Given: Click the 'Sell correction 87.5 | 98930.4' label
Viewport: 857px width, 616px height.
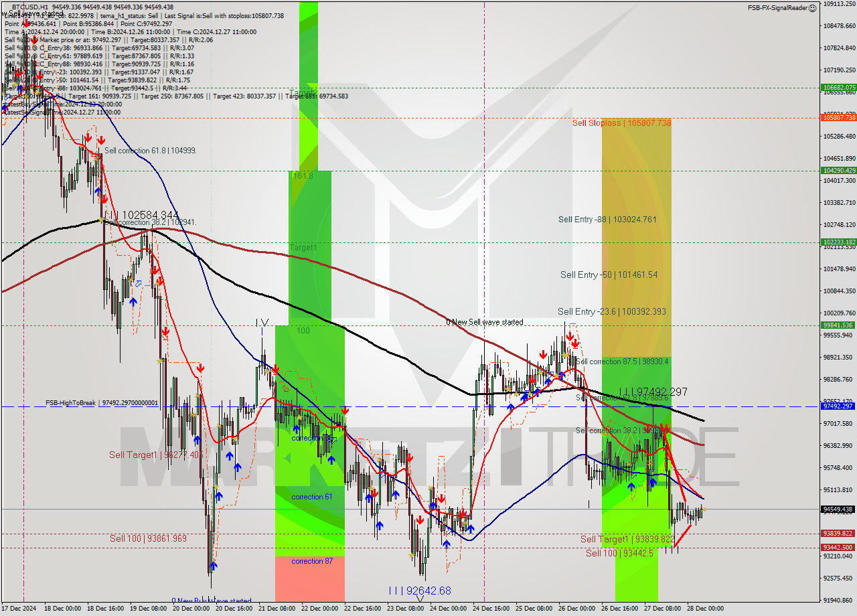Looking at the screenshot, I should coord(622,362).
